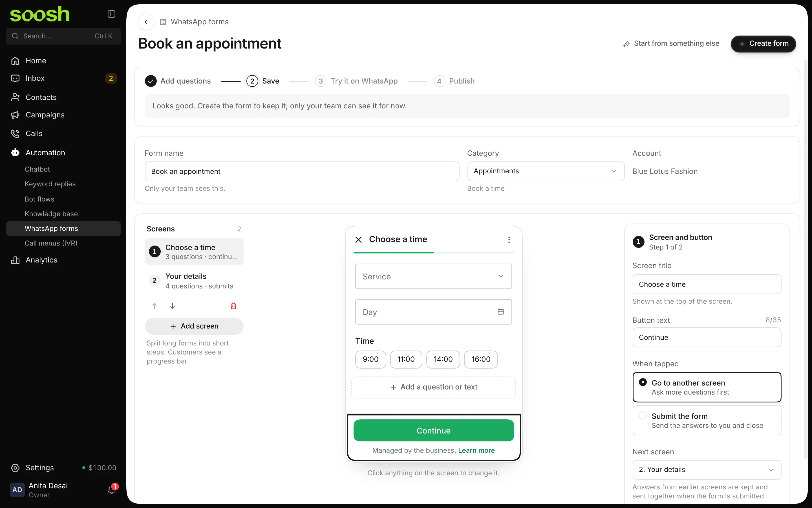Click the Settings gear icon
Image resolution: width=812 pixels, height=508 pixels.
tap(15, 468)
